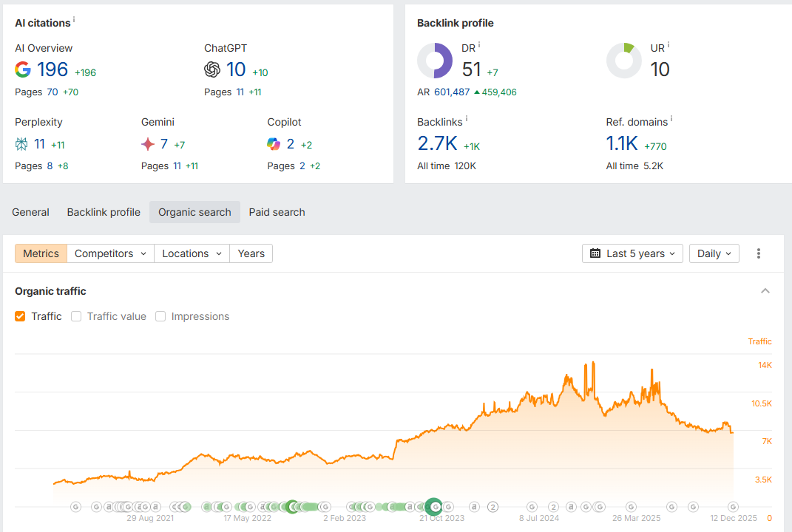Open the Last 5 years date dropdown
The height and width of the screenshot is (532, 792).
pos(633,253)
